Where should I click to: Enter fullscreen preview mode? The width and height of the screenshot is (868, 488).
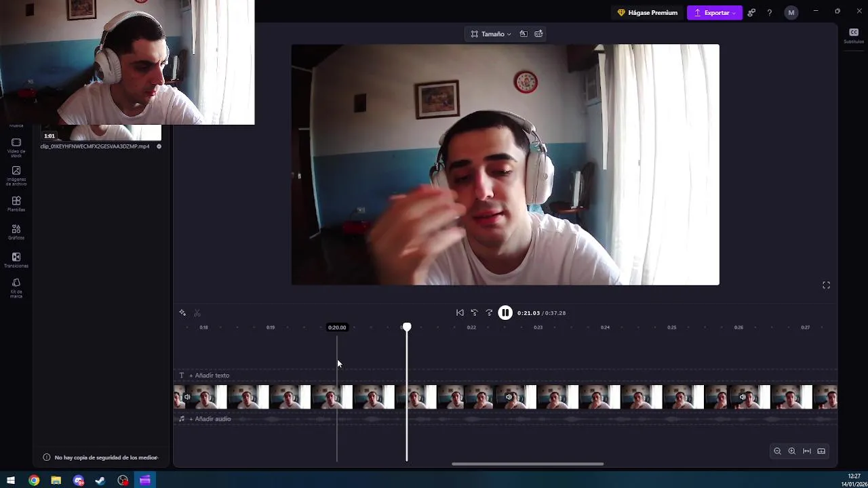(826, 285)
